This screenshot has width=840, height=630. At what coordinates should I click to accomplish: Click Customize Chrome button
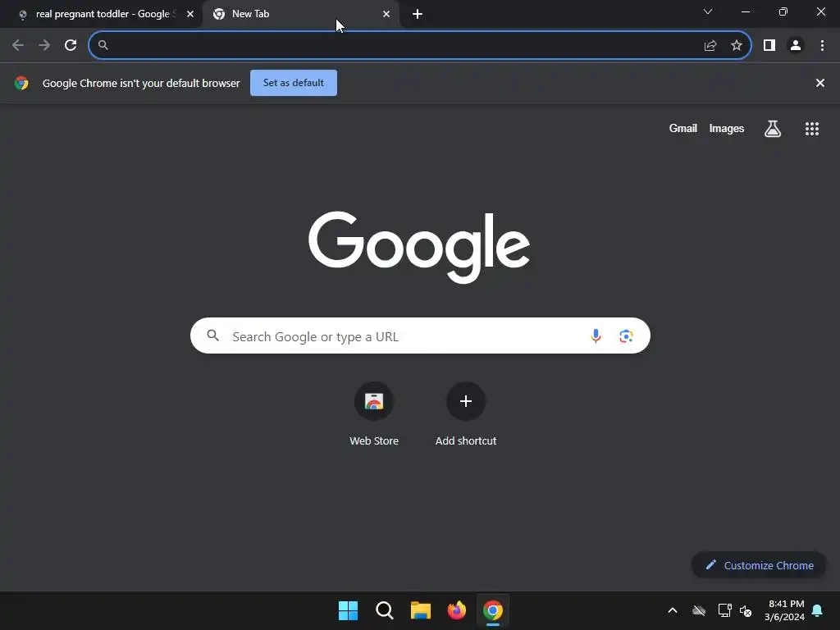(x=759, y=565)
